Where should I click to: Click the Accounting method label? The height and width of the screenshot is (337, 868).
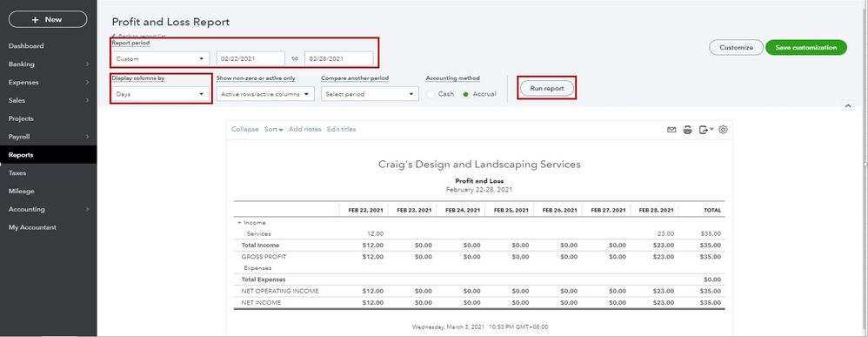click(453, 78)
